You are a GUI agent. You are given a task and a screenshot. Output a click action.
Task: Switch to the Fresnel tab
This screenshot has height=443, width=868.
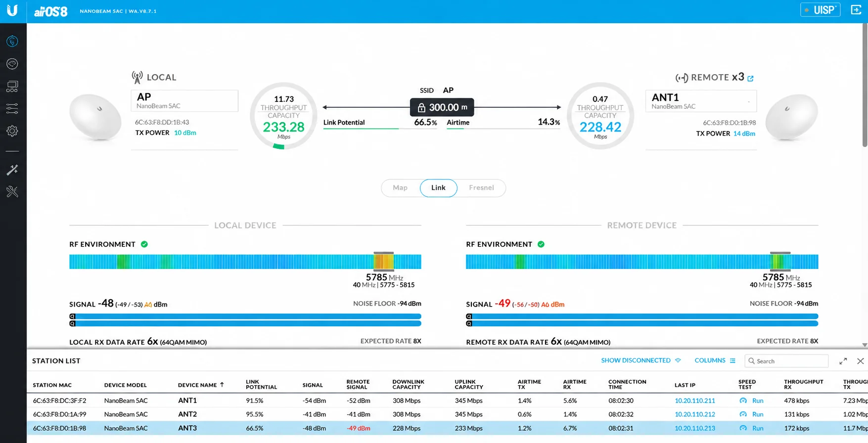(481, 188)
